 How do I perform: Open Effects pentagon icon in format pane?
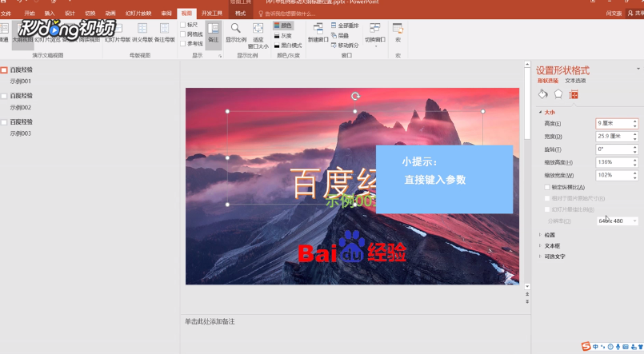pos(558,94)
